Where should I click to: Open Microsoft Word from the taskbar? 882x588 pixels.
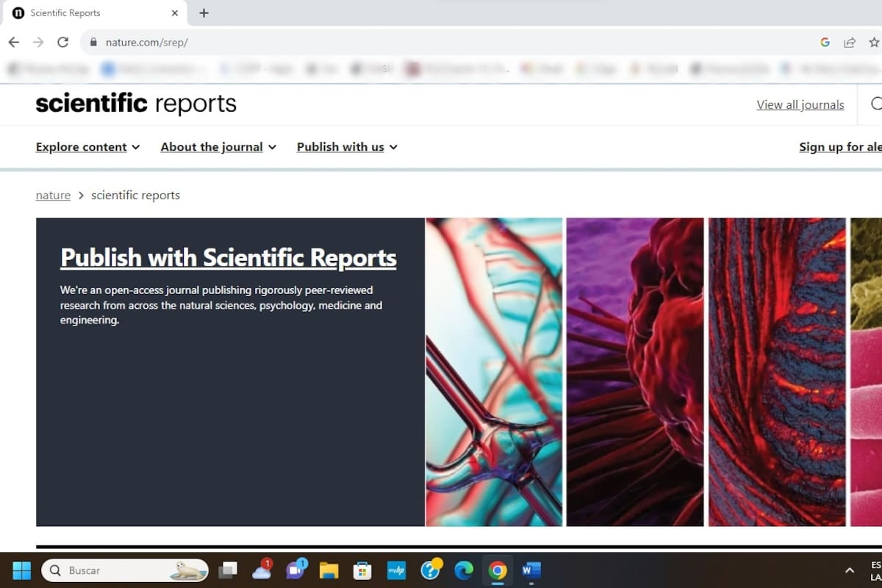click(x=531, y=570)
